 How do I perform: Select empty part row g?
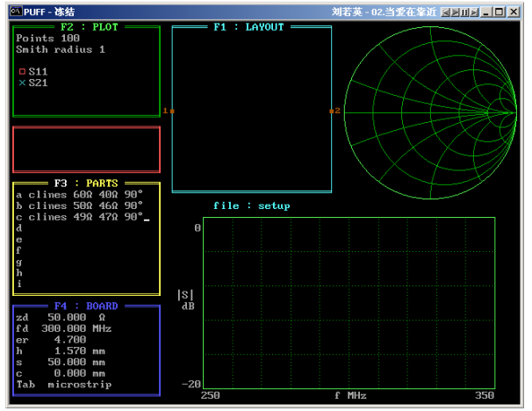pyautogui.click(x=19, y=262)
